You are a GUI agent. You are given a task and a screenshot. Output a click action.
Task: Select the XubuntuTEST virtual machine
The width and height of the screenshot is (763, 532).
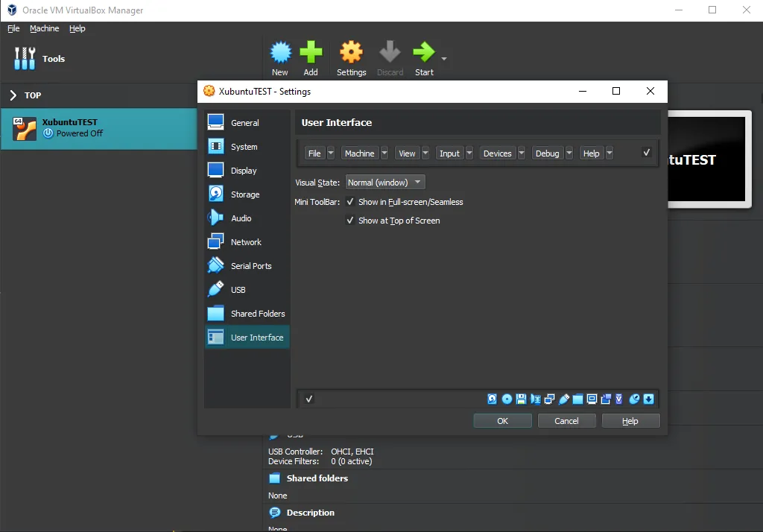tap(82, 127)
